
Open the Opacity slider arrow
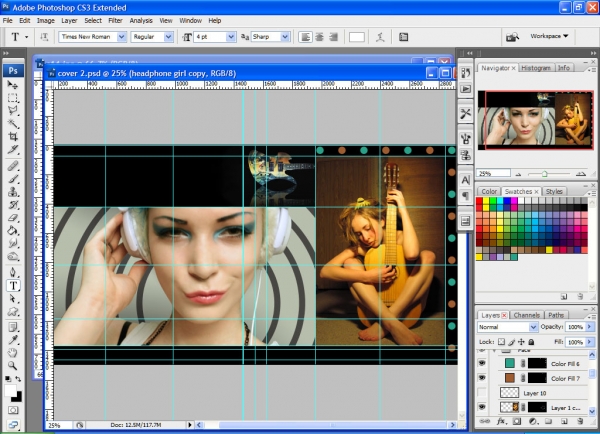(589, 327)
